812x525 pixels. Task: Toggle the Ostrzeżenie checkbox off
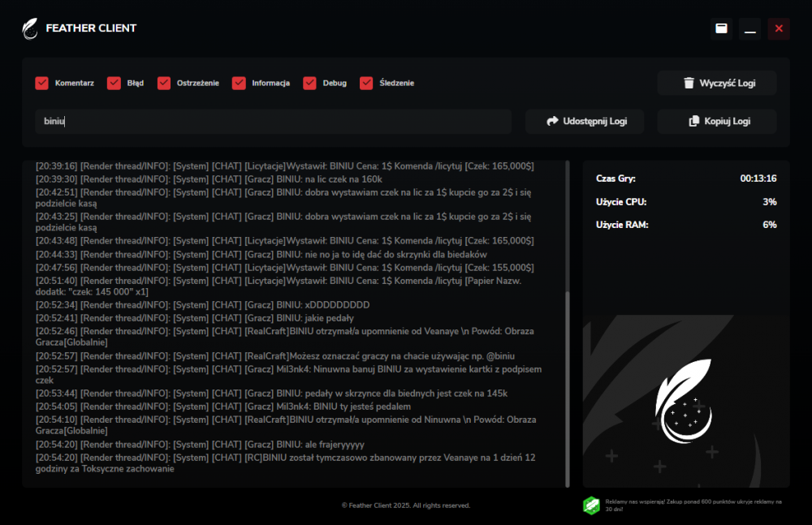click(164, 83)
